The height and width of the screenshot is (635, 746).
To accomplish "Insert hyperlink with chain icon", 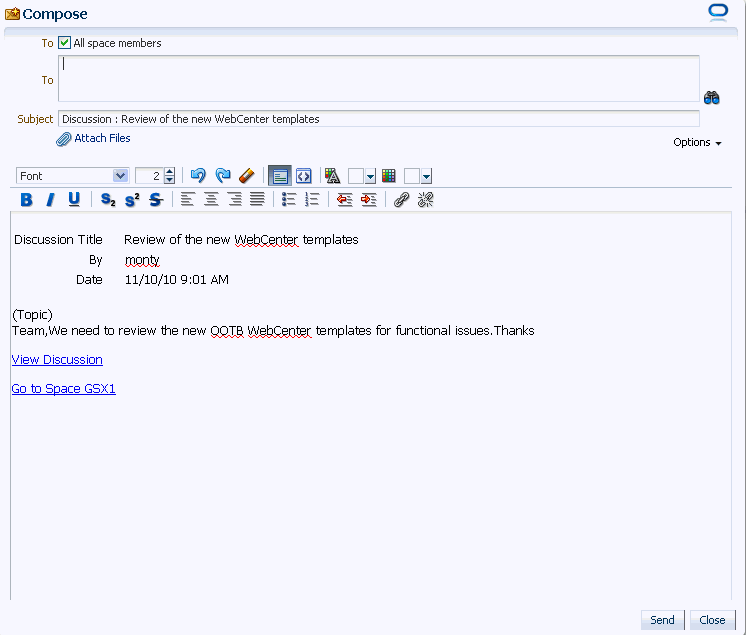I will pos(401,200).
